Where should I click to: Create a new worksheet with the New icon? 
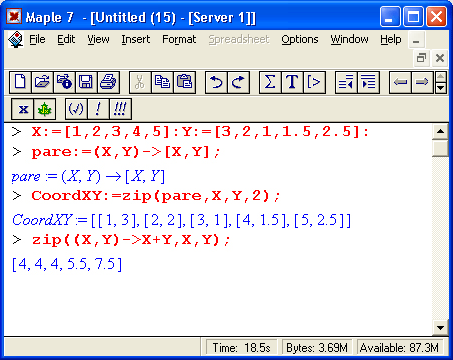pyautogui.click(x=20, y=82)
